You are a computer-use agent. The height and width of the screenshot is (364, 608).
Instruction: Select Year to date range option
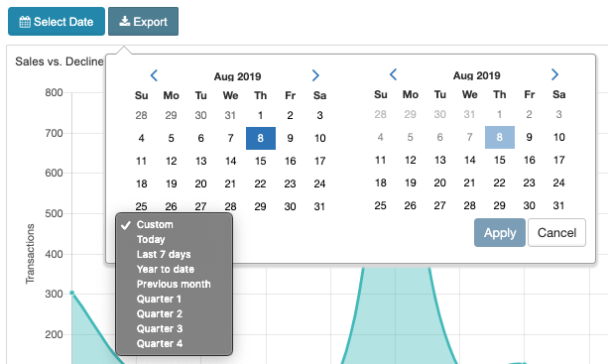tap(175, 269)
